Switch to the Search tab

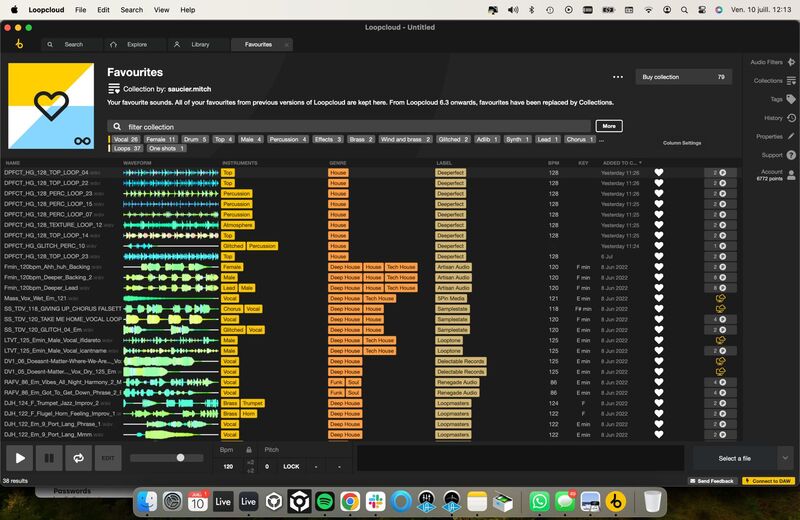[71, 44]
